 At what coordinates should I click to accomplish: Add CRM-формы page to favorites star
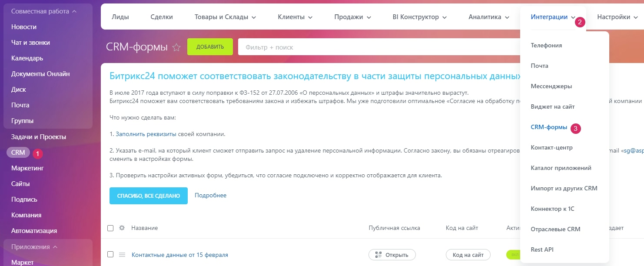(176, 47)
